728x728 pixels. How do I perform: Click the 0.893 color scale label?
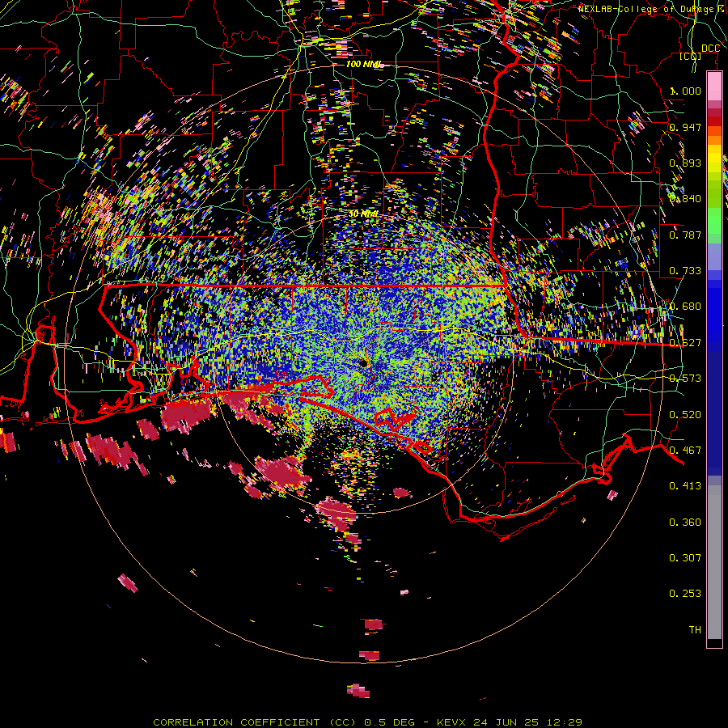(685, 163)
